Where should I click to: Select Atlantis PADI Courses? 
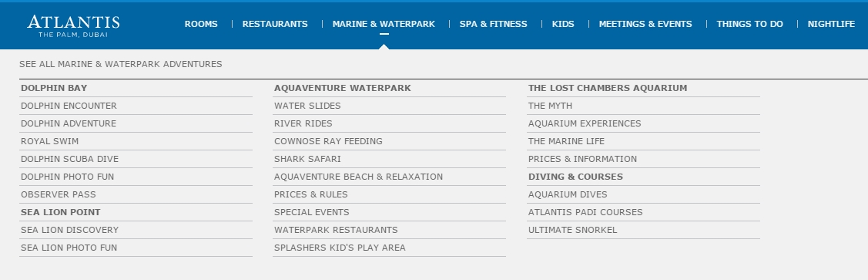(585, 212)
